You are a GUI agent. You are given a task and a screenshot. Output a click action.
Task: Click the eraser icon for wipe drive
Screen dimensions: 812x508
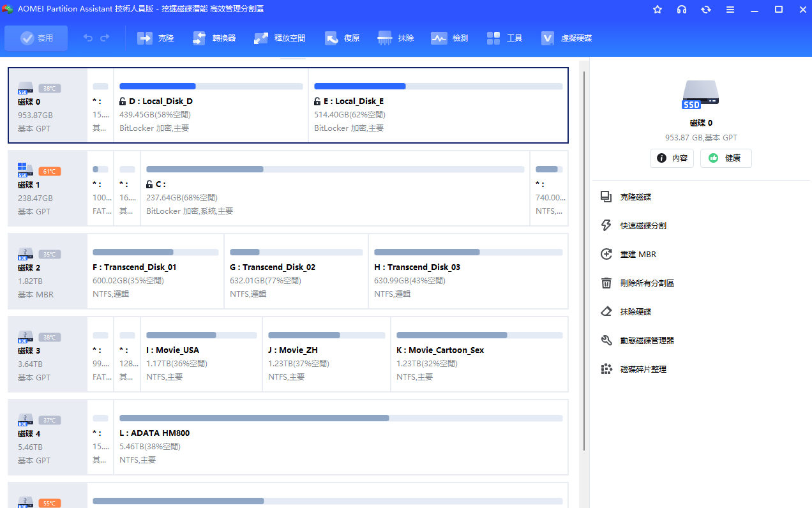pos(606,312)
